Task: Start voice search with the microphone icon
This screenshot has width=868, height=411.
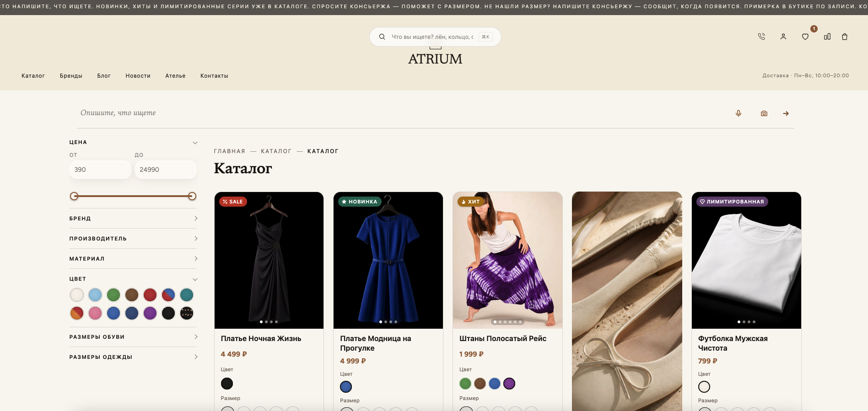Action: point(739,113)
